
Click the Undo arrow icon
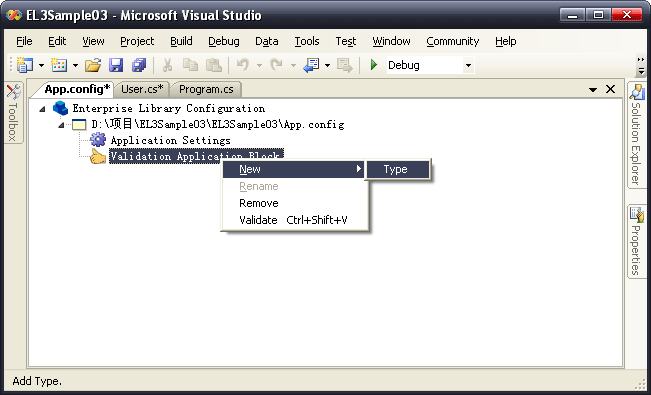tap(242, 65)
